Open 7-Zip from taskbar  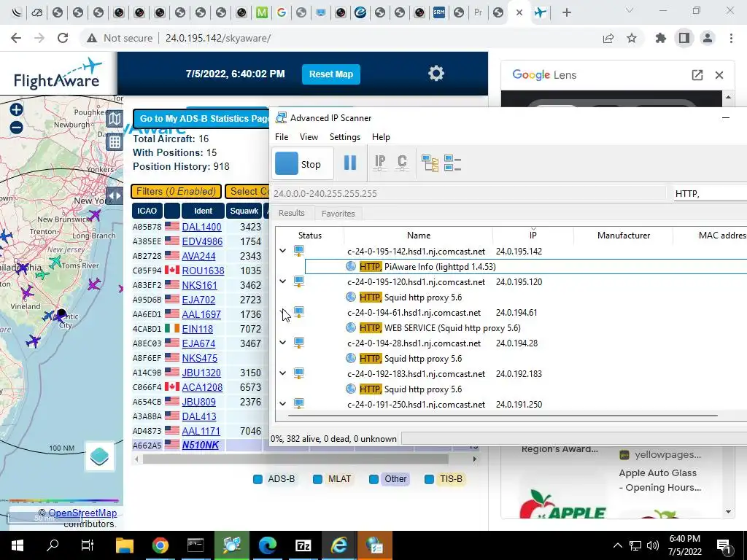[303, 545]
